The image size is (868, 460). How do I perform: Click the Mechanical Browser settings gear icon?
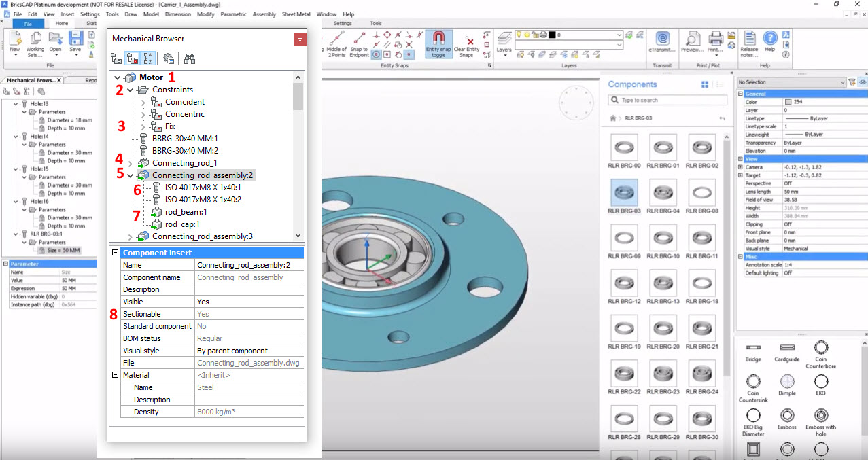168,59
